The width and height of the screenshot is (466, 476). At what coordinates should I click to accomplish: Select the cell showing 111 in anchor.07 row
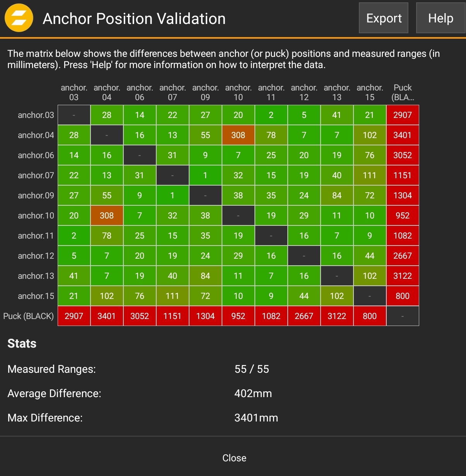coord(370,175)
